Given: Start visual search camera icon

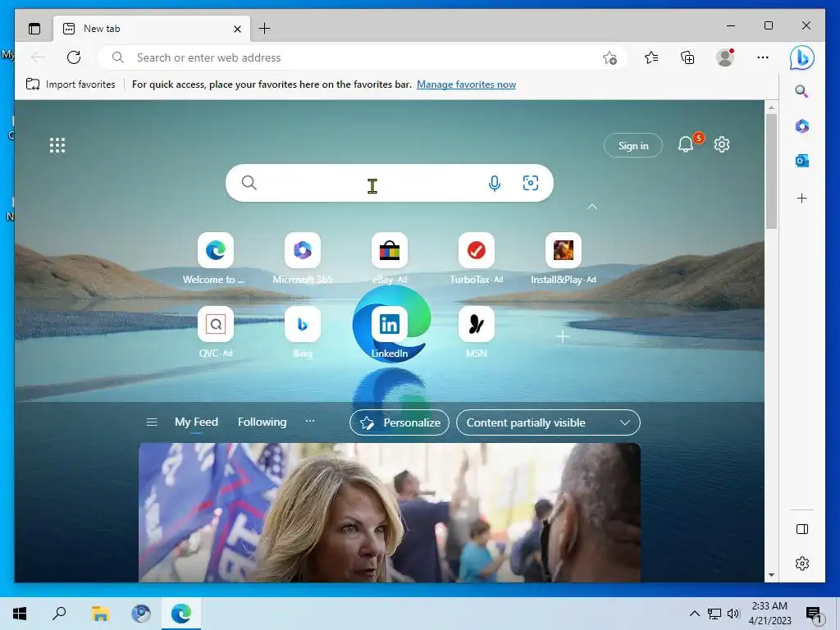Looking at the screenshot, I should pos(531,183).
